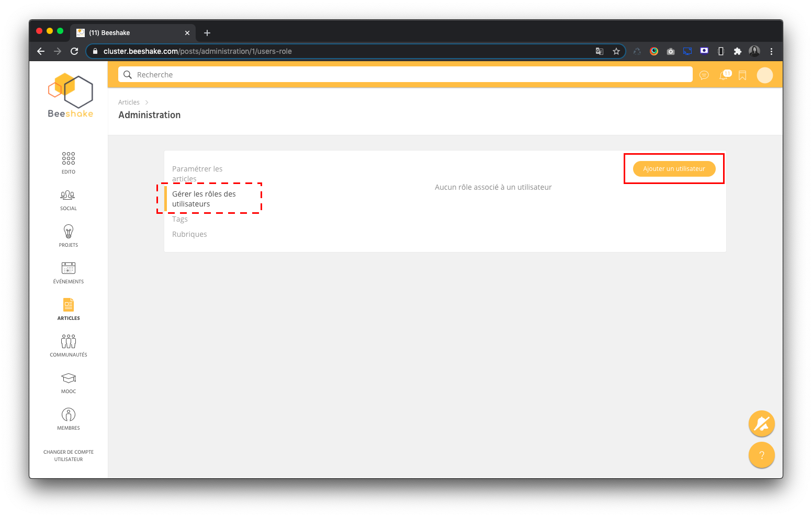
Task: Click the camera extension icon
Action: [671, 51]
